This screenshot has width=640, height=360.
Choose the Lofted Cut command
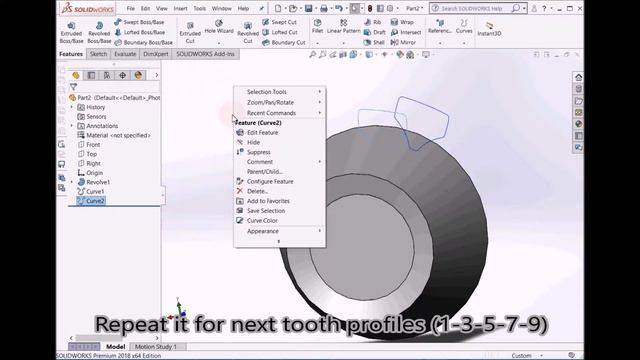280,32
